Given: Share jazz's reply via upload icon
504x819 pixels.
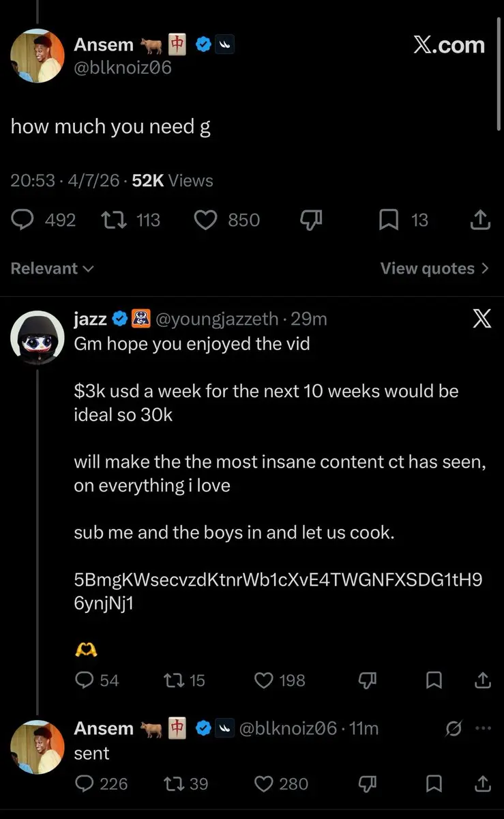Looking at the screenshot, I should (x=482, y=680).
